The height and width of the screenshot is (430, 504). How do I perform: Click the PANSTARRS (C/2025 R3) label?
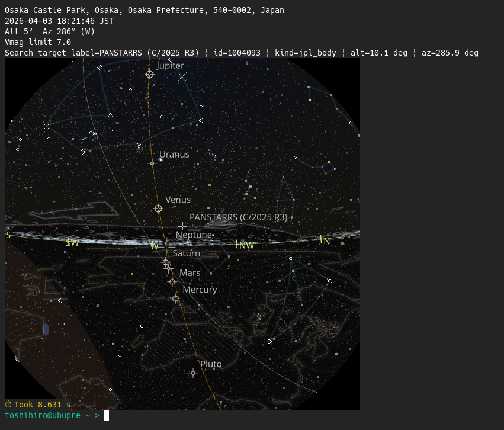point(237,217)
